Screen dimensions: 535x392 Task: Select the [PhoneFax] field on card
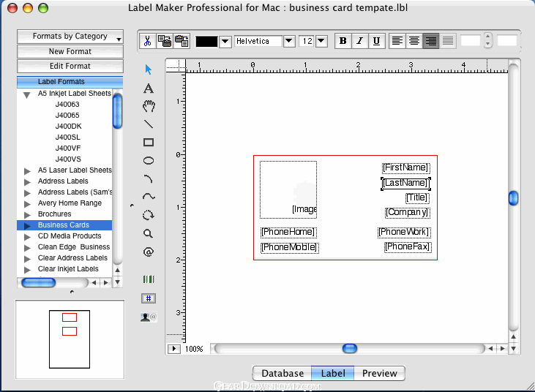pyautogui.click(x=408, y=246)
